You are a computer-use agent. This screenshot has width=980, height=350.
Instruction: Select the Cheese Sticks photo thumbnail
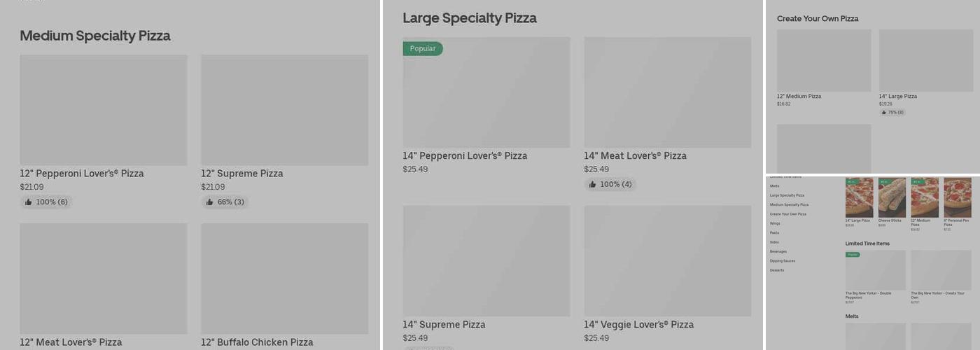(892, 197)
